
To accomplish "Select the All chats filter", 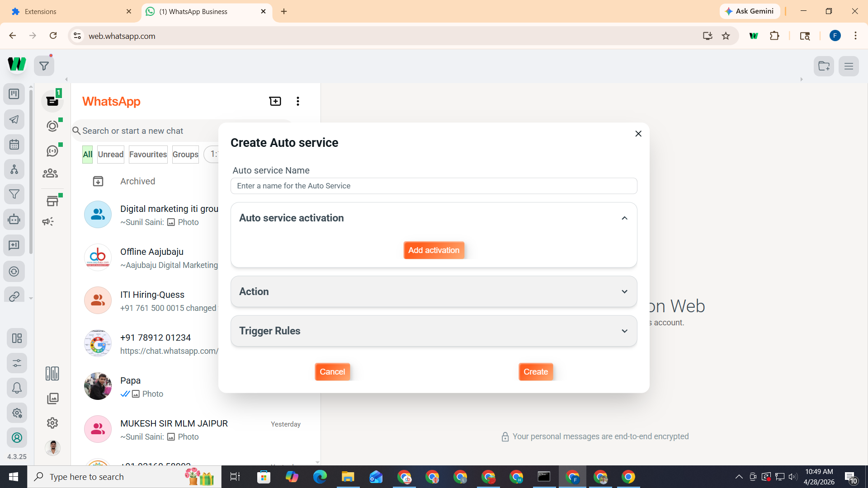I will pyautogui.click(x=87, y=155).
